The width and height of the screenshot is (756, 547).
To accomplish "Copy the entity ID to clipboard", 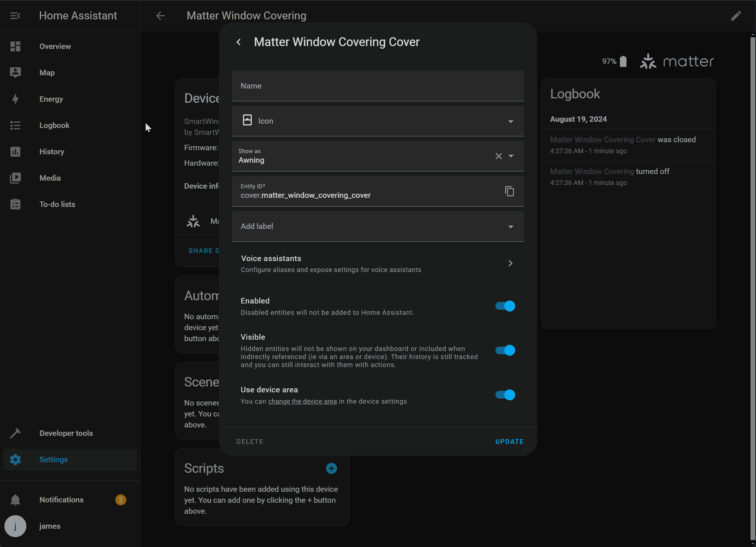I will 509,191.
